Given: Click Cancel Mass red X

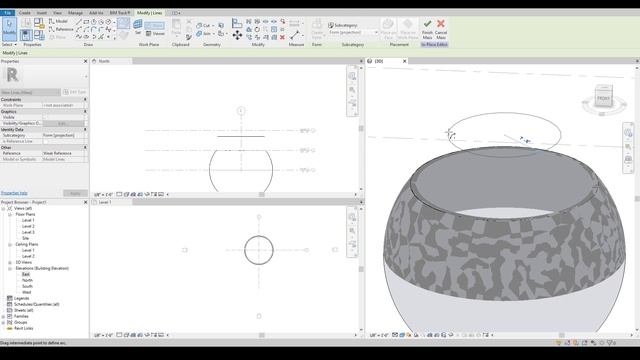Looking at the screenshot, I should coord(441,29).
